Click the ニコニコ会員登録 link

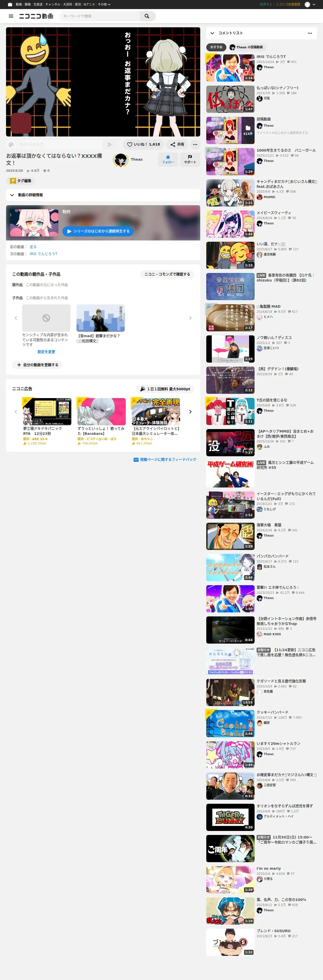coord(288,5)
